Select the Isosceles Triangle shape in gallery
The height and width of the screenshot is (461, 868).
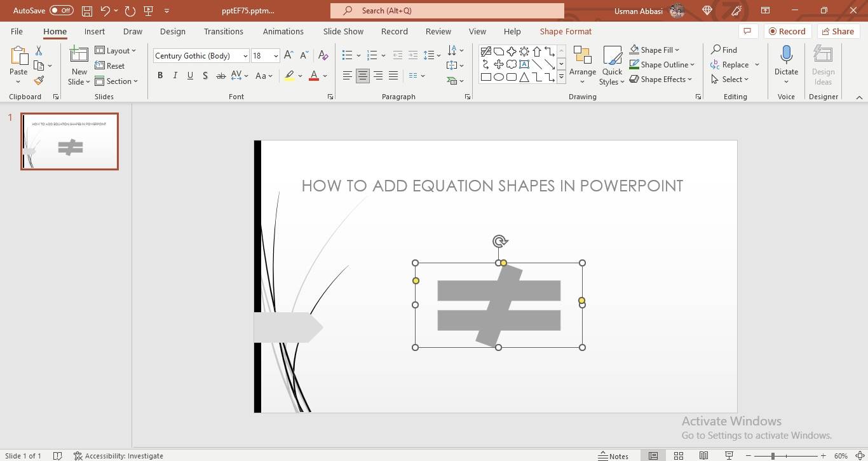pos(524,77)
